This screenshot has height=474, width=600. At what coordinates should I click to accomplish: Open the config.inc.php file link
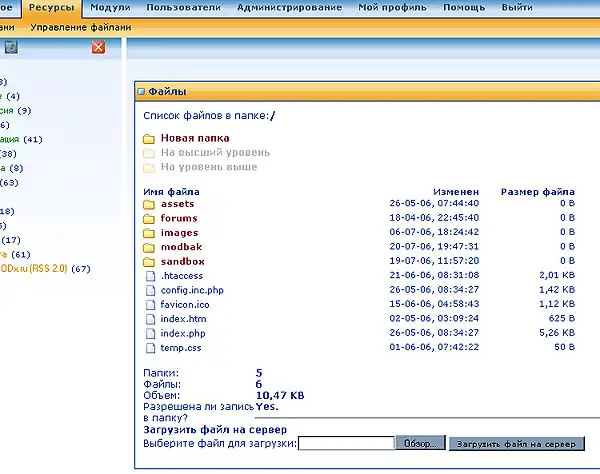click(190, 290)
